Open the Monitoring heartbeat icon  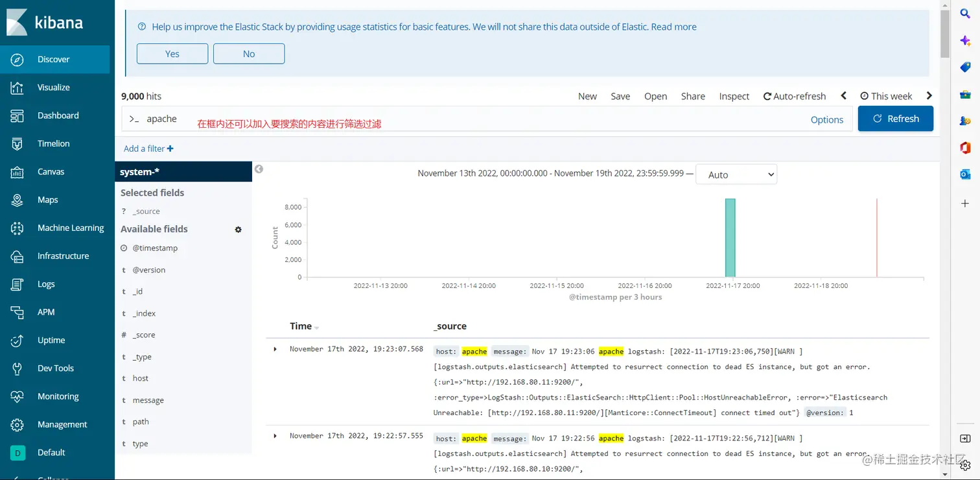click(x=17, y=396)
